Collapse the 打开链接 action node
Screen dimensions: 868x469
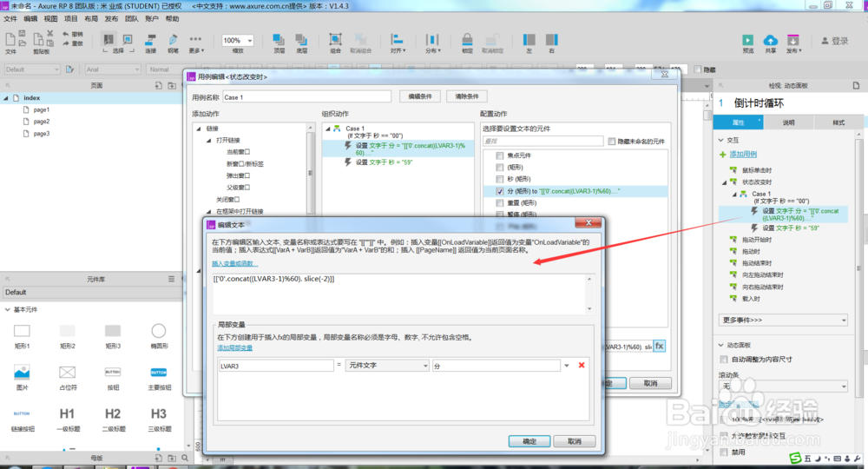click(208, 141)
